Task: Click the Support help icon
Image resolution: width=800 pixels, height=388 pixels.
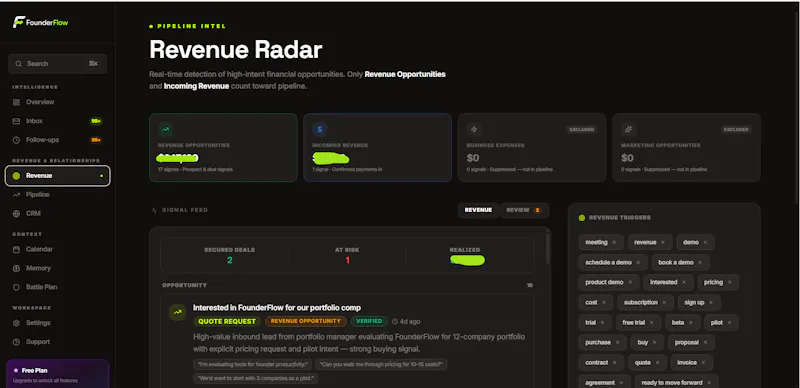Action: coord(16,342)
